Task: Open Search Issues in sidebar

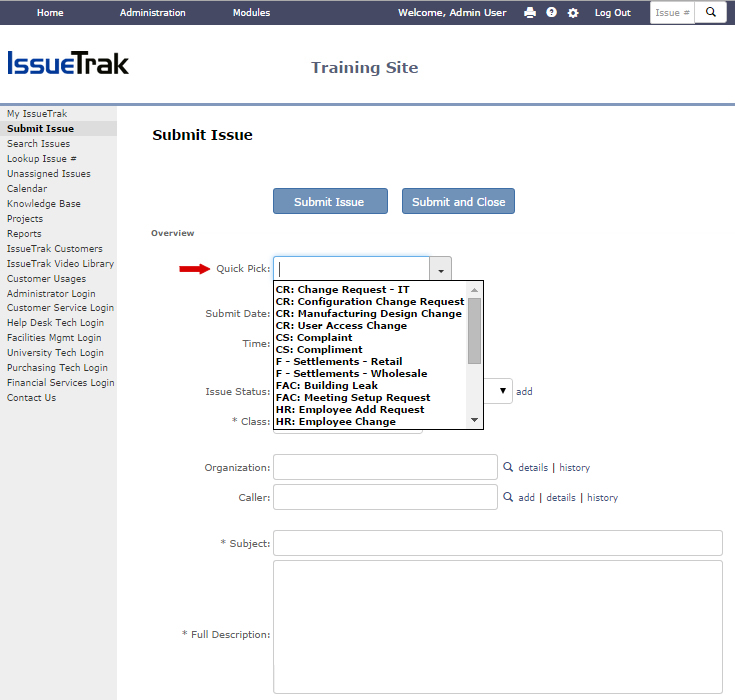Action: pos(38,143)
